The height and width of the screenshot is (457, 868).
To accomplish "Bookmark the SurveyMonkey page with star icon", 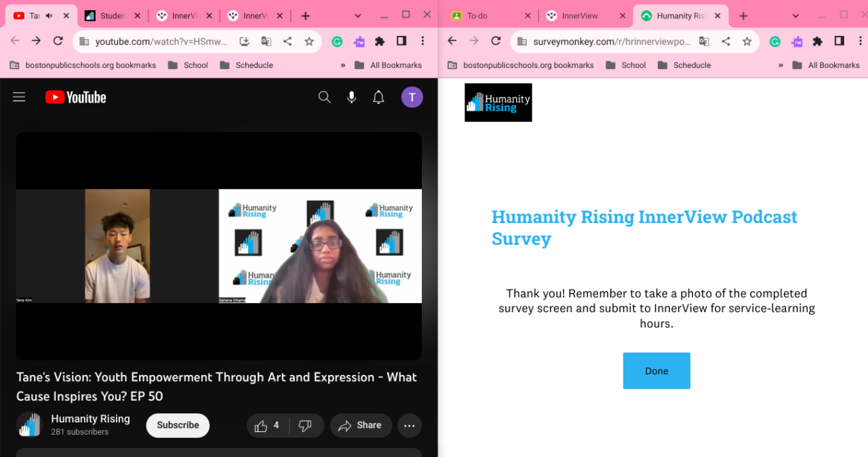I will point(747,41).
